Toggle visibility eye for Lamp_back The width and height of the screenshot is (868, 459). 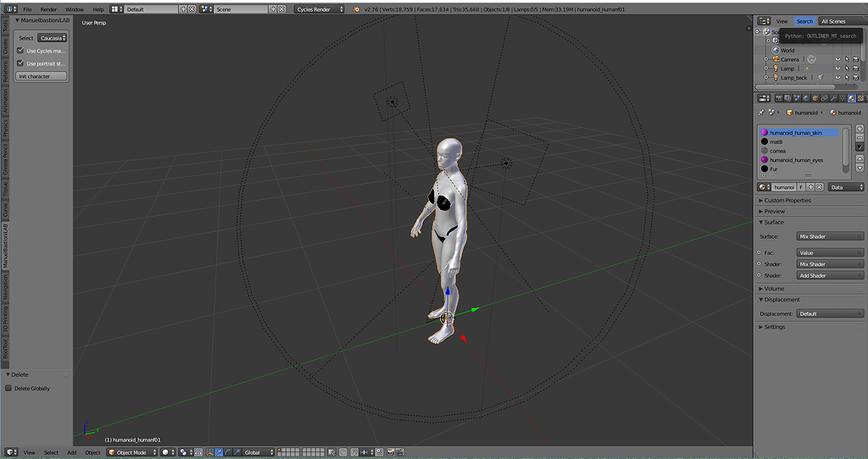point(837,78)
